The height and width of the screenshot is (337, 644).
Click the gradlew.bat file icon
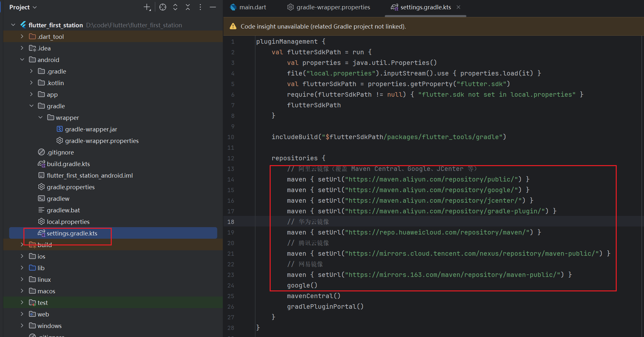pyautogui.click(x=41, y=210)
